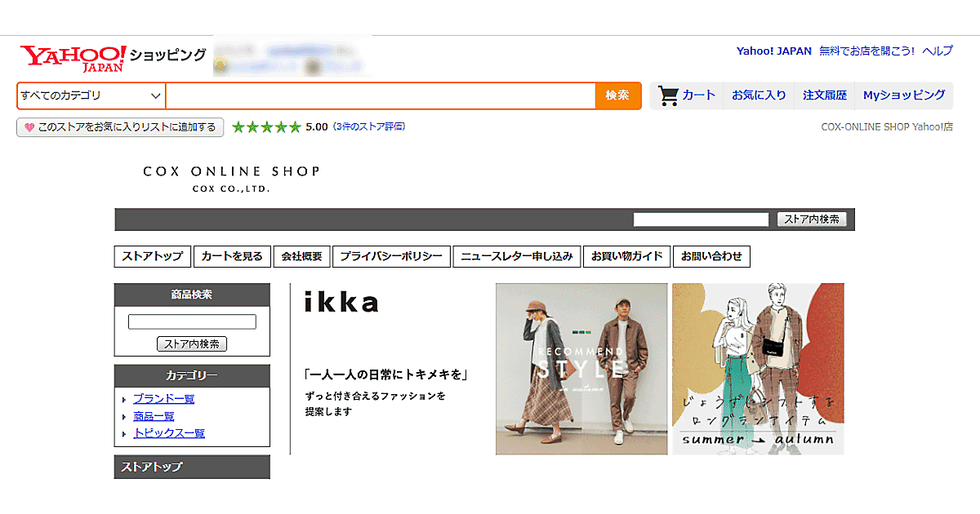This screenshot has width=980, height=514.
Task: Go to Myショッピング page
Action: click(904, 95)
